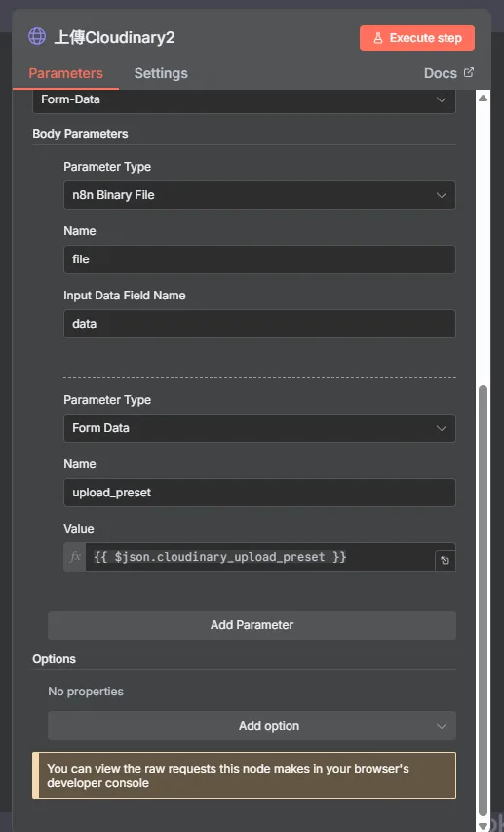Open the Docs link

click(x=440, y=73)
